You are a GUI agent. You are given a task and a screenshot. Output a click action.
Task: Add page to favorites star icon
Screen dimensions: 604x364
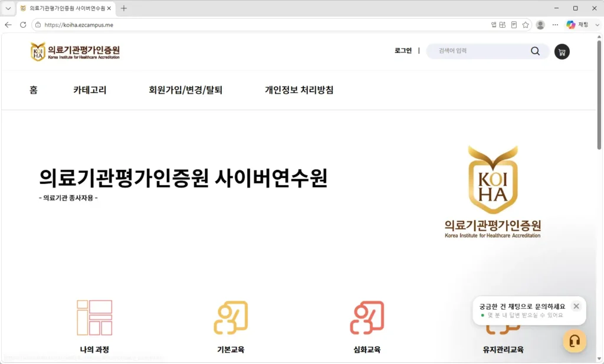[x=526, y=25]
